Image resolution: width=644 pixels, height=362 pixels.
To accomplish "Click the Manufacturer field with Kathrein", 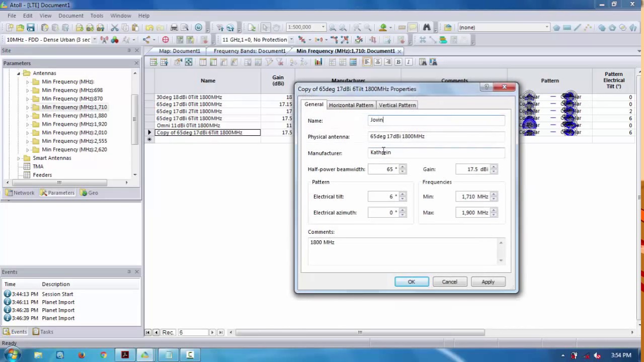I will (x=436, y=152).
